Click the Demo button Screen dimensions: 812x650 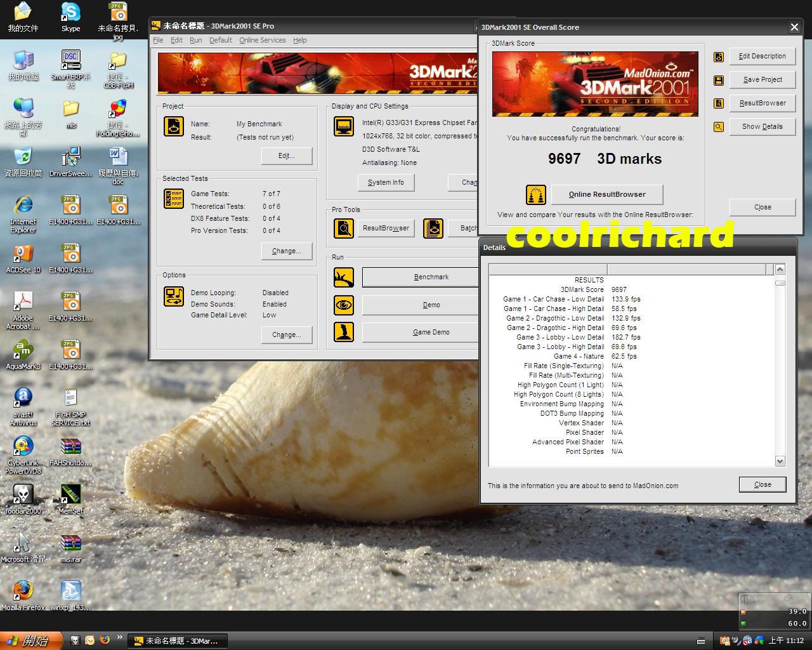point(420,305)
